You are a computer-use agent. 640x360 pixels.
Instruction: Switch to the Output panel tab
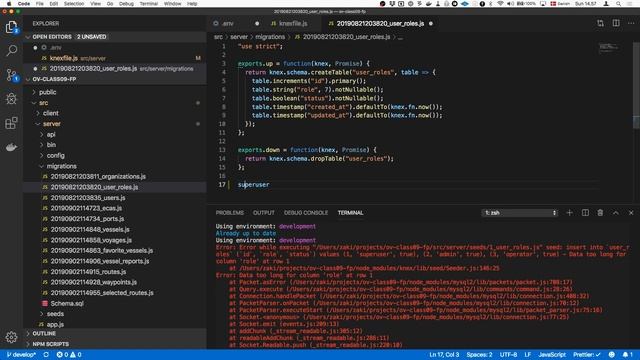coord(264,213)
